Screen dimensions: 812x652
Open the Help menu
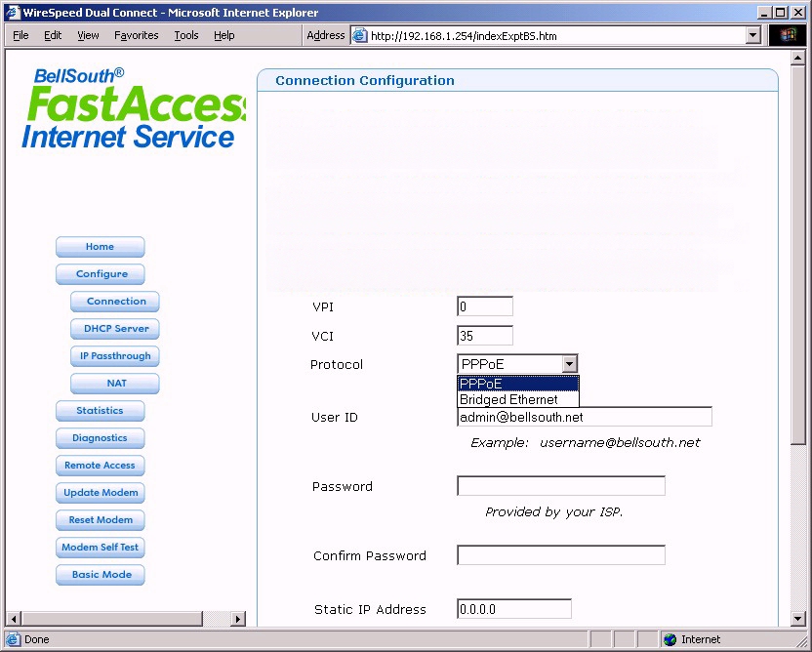[x=224, y=35]
